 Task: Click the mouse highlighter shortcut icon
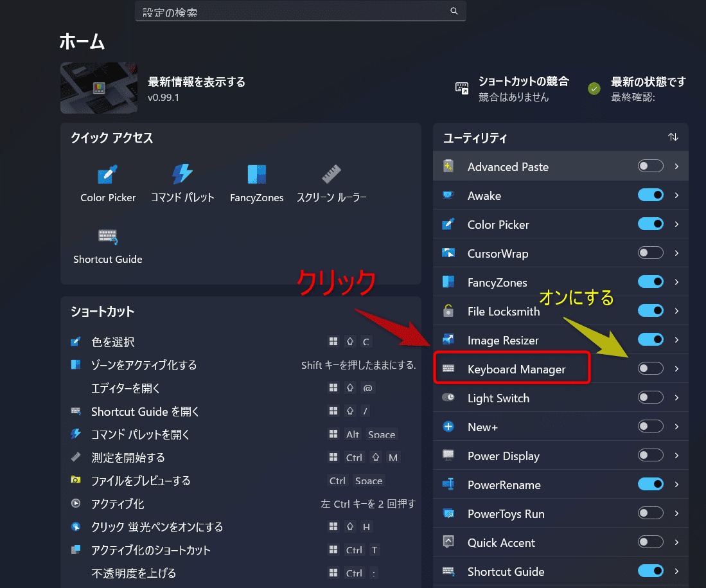click(x=76, y=526)
